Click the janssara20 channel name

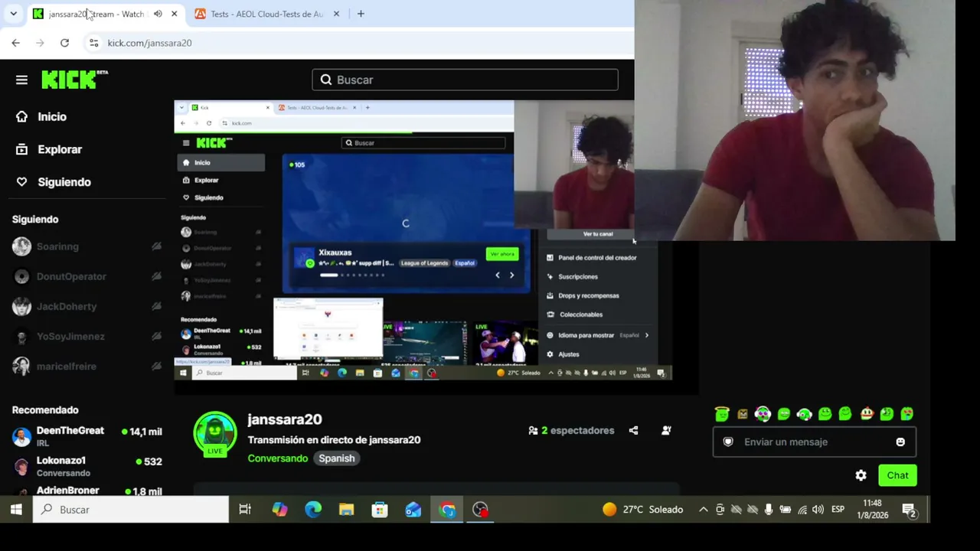[285, 419]
